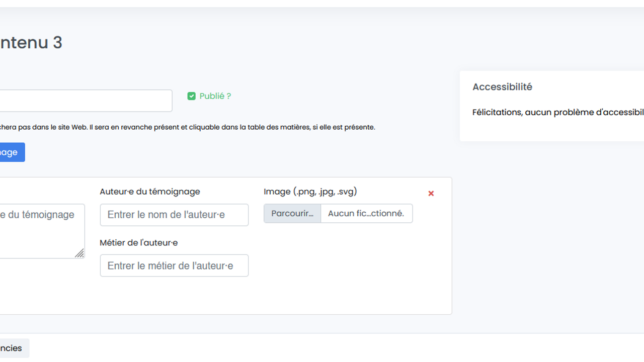Screen dimensions: 644x362
Task: Click the title text box beside Publié
Action: pos(86,101)
